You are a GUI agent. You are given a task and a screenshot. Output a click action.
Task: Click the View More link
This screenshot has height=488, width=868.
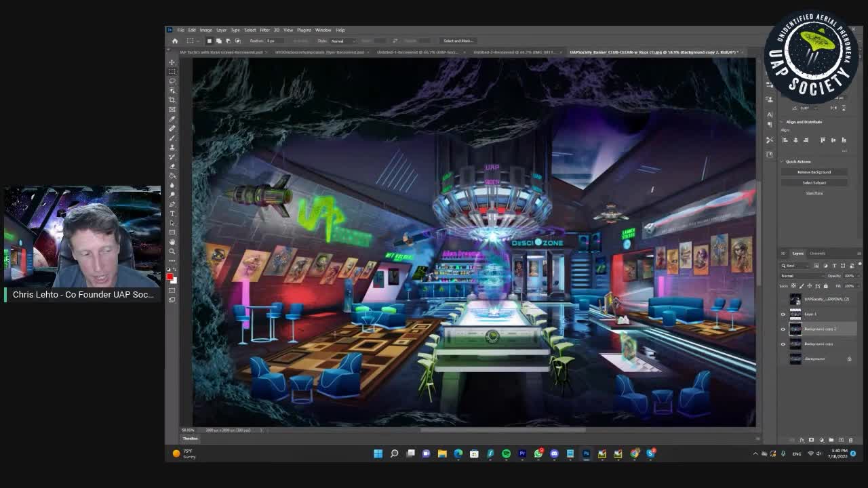click(x=814, y=193)
